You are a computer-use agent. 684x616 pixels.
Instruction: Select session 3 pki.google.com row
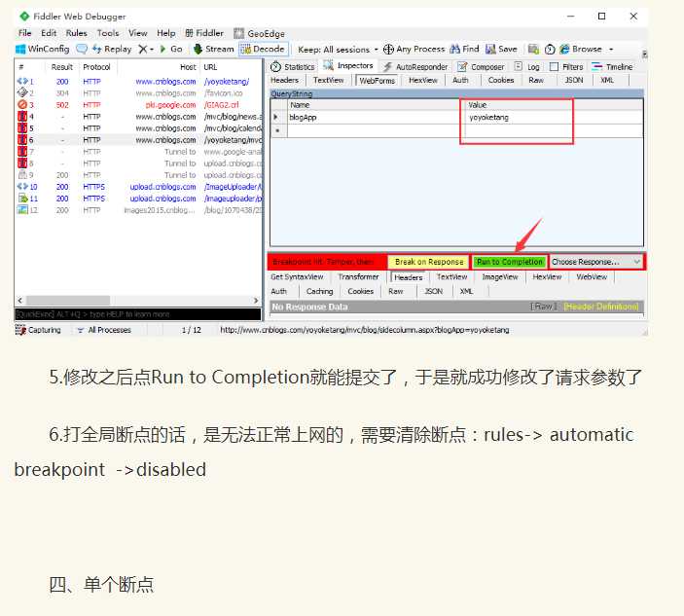pyautogui.click(x=139, y=105)
